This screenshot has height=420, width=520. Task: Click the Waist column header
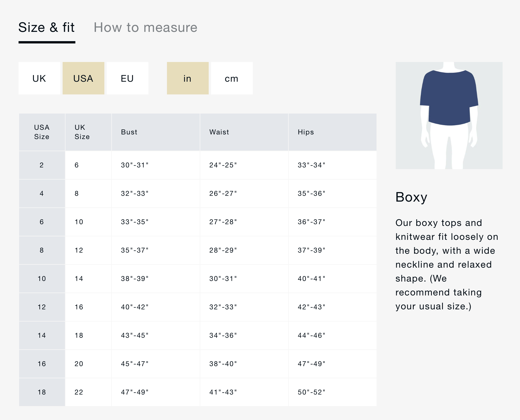pyautogui.click(x=219, y=132)
